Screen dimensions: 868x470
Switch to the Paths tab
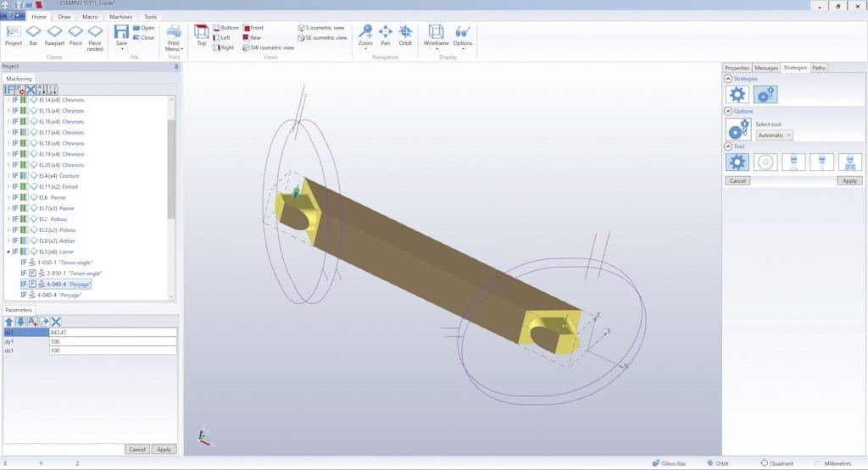[819, 68]
